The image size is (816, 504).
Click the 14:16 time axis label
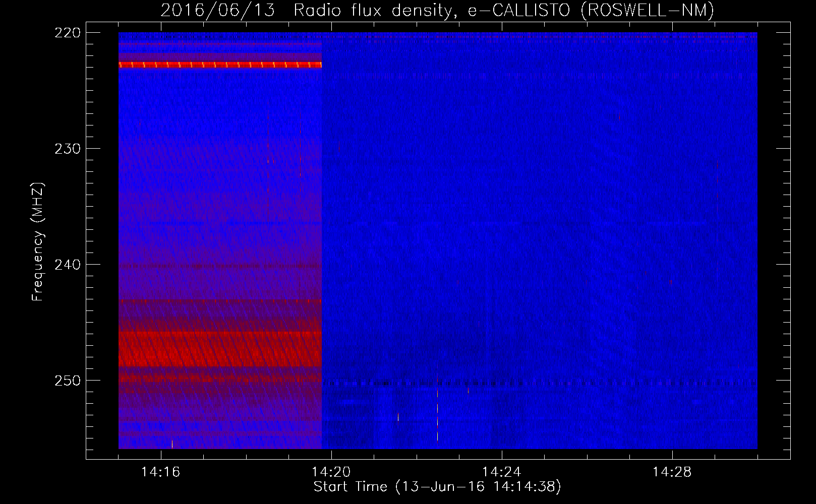(160, 472)
